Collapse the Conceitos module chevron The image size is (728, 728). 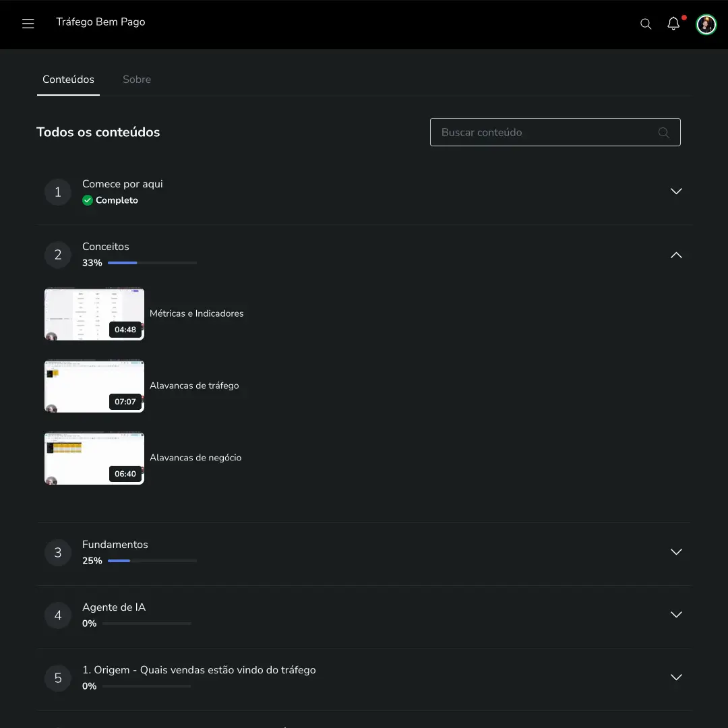tap(676, 255)
